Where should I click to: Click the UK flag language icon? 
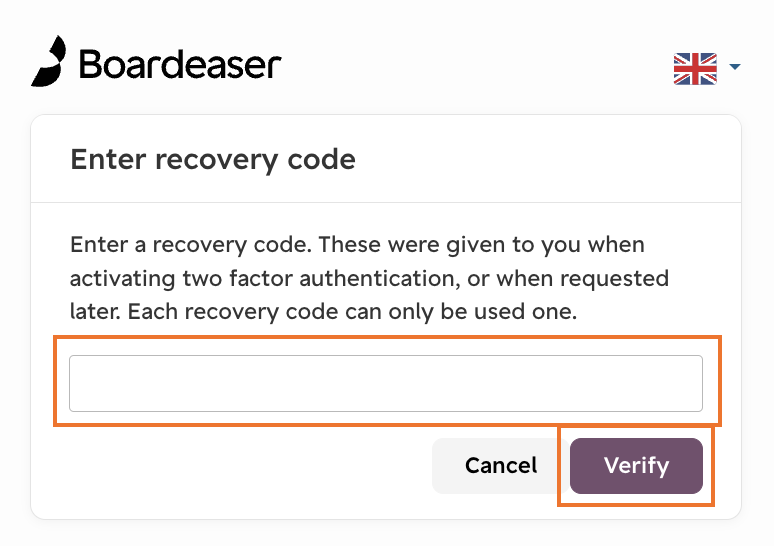coord(695,69)
